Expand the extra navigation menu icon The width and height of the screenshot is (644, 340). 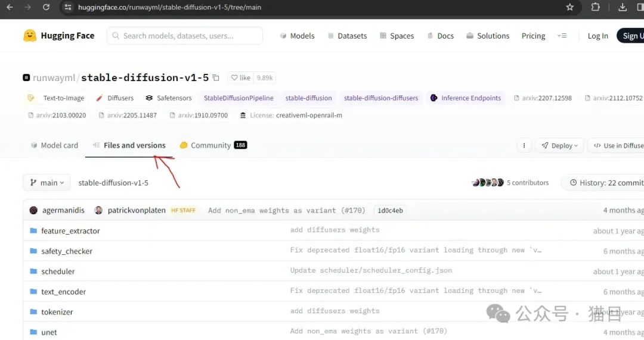coord(562,36)
